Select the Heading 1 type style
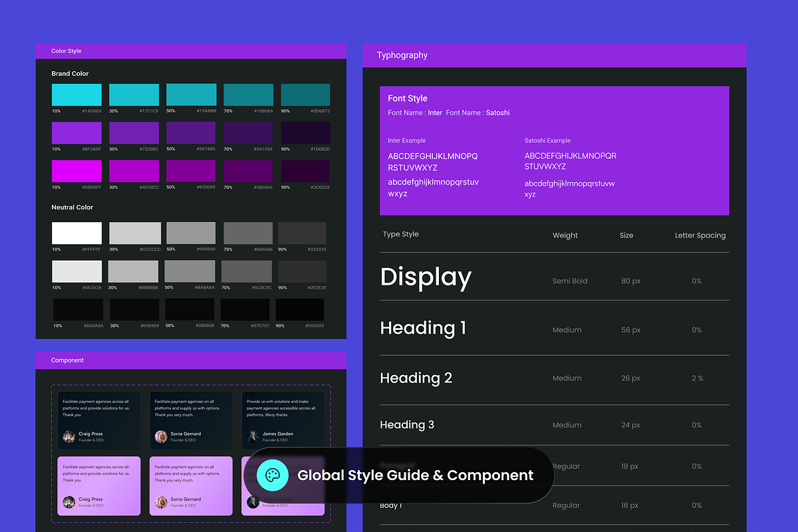This screenshot has width=798, height=532. (x=423, y=328)
